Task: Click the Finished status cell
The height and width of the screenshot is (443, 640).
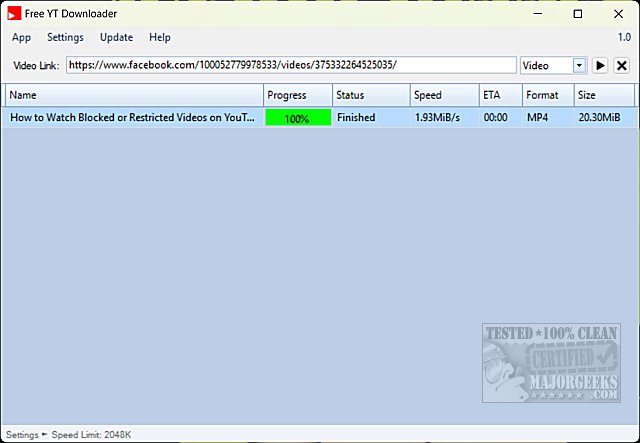Action: (x=371, y=118)
